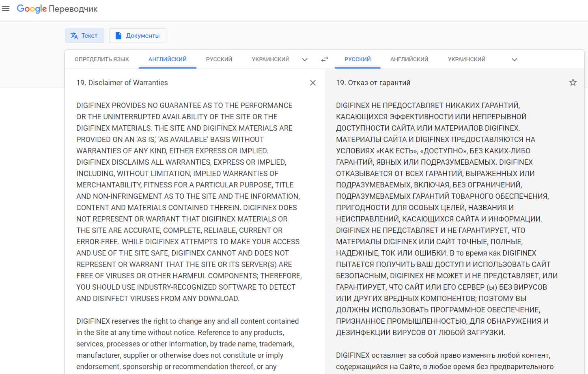Select Украинский as source language
Image resolution: width=588 pixels, height=374 pixels.
coord(270,59)
